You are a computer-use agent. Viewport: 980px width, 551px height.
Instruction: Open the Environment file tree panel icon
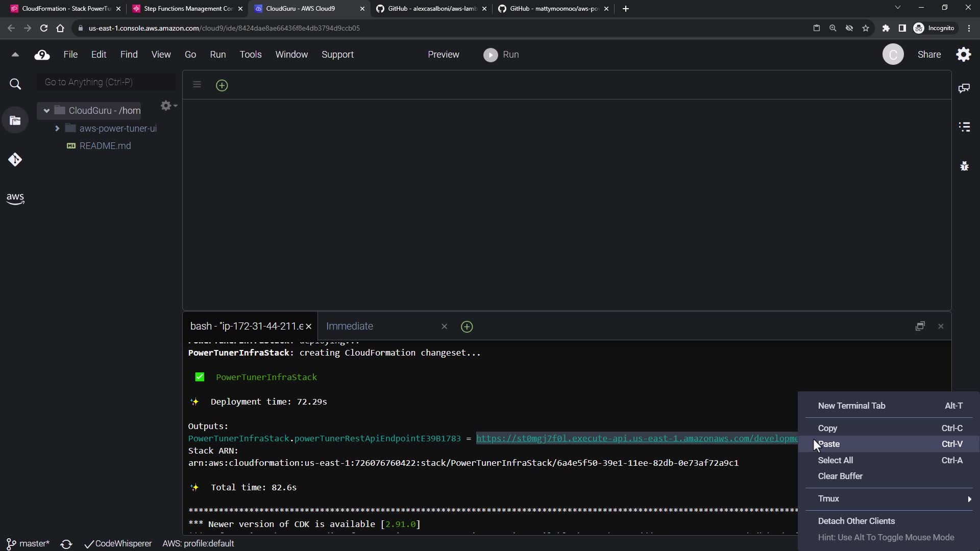15,121
